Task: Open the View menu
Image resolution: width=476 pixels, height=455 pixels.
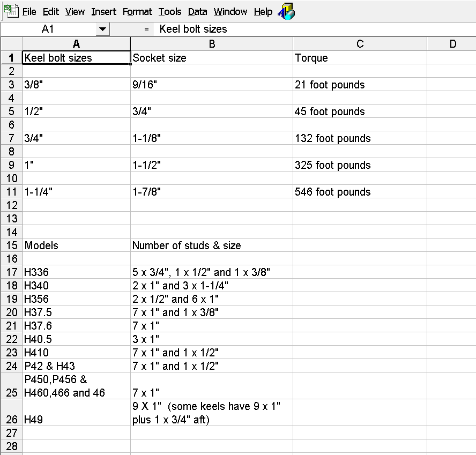Action: coord(75,12)
